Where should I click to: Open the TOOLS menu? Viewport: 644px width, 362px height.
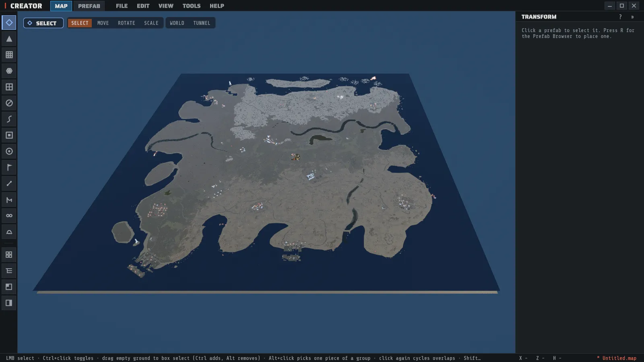click(x=192, y=6)
